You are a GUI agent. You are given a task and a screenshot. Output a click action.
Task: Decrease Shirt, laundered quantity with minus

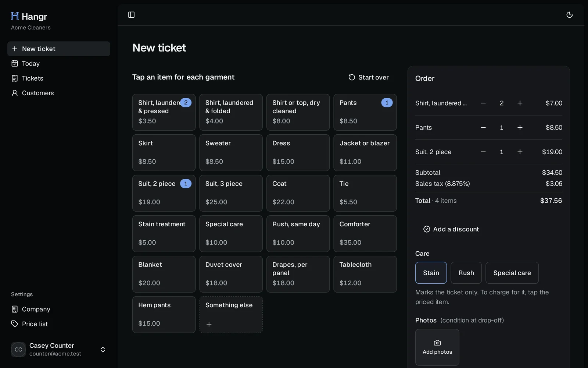tap(483, 103)
